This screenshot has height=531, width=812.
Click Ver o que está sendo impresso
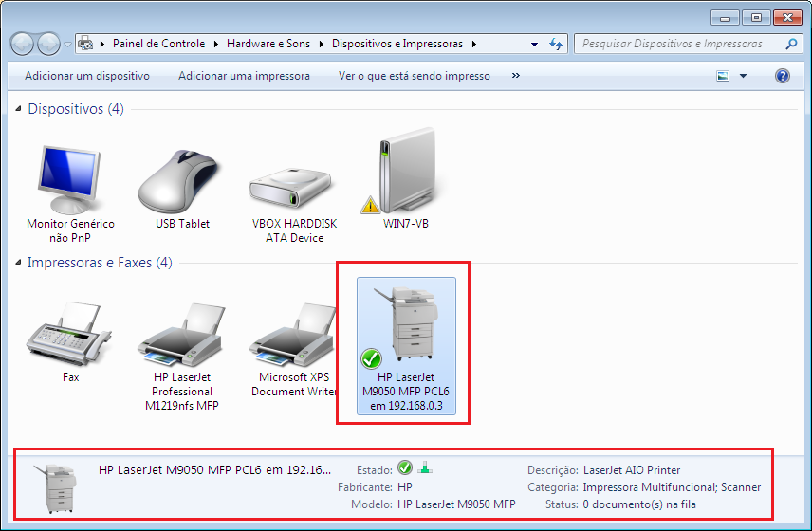(414, 76)
